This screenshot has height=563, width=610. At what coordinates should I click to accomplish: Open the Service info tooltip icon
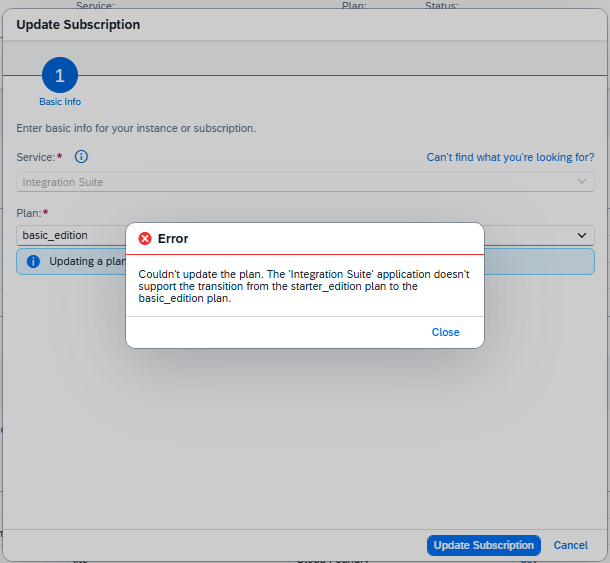(x=81, y=157)
